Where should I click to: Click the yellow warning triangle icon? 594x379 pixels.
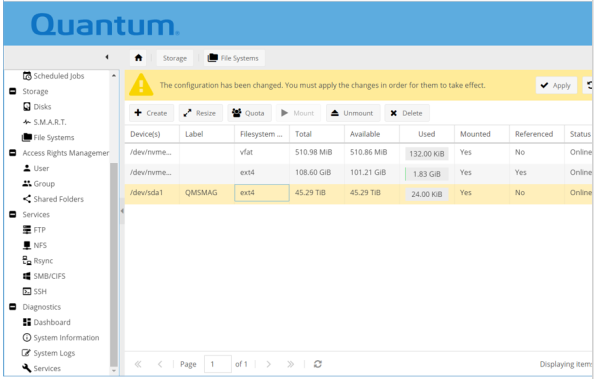[141, 85]
